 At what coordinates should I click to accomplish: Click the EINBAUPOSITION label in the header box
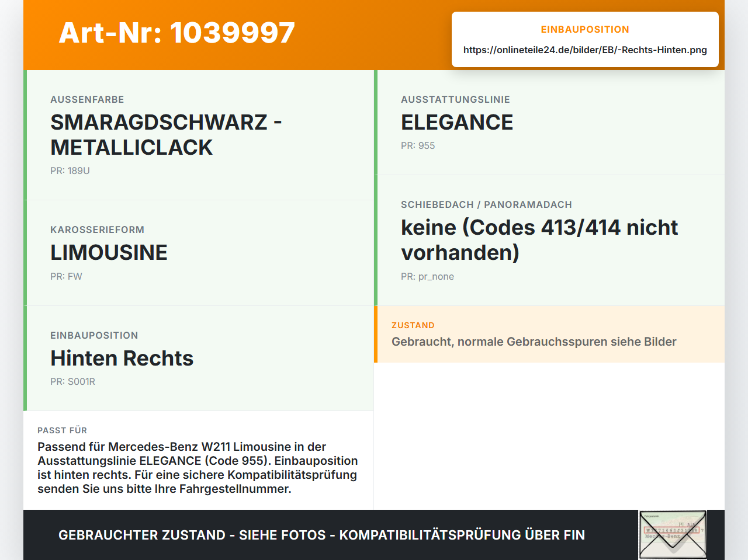[x=585, y=29]
